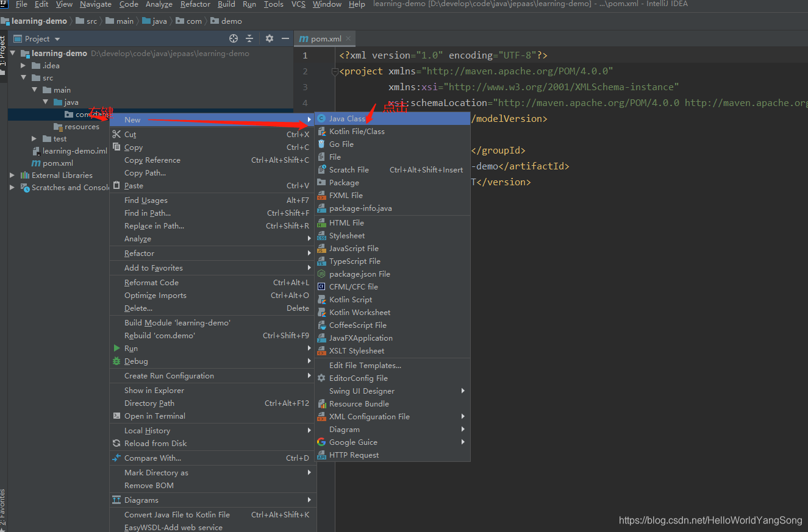Click the package.json File icon
This screenshot has height=532, width=808.
coord(321,274)
